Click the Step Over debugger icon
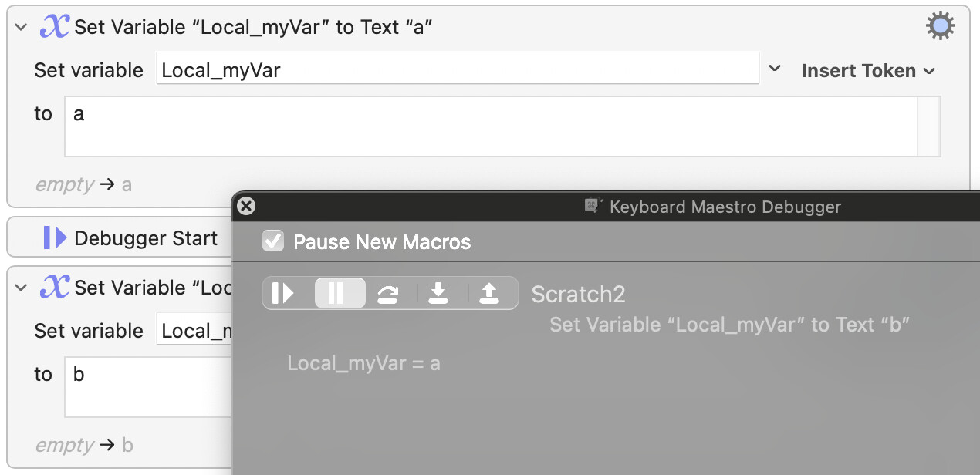Image resolution: width=980 pixels, height=475 pixels. (x=387, y=293)
